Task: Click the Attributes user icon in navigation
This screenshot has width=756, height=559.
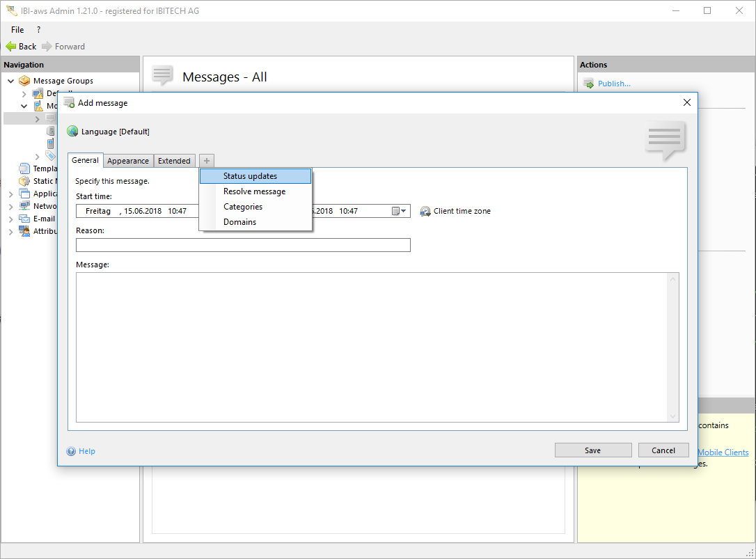Action: 24,231
